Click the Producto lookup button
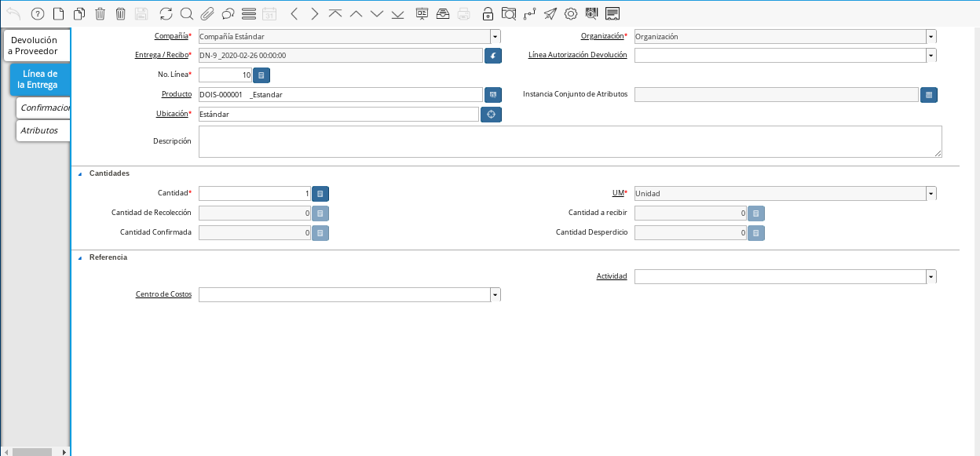Screen dimensions: 980x456 (x=492, y=94)
